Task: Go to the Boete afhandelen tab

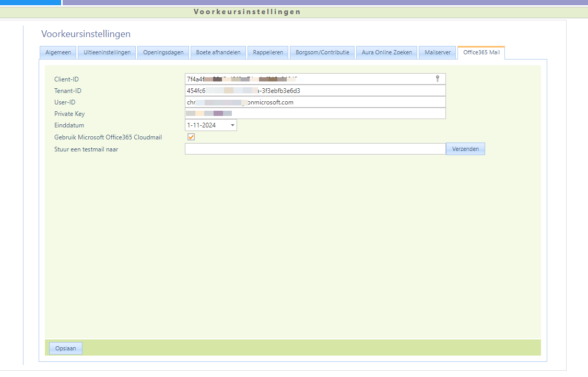Action: 218,52
